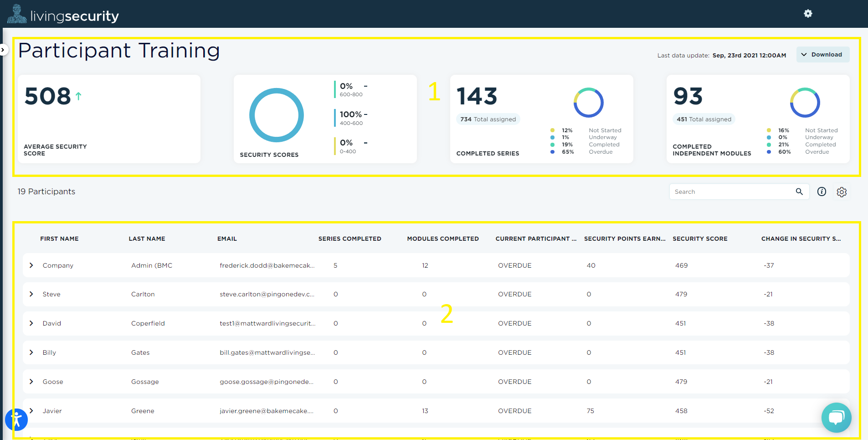This screenshot has height=440, width=868.
Task: Click email javier.greene@bakemecake...
Action: 267,411
